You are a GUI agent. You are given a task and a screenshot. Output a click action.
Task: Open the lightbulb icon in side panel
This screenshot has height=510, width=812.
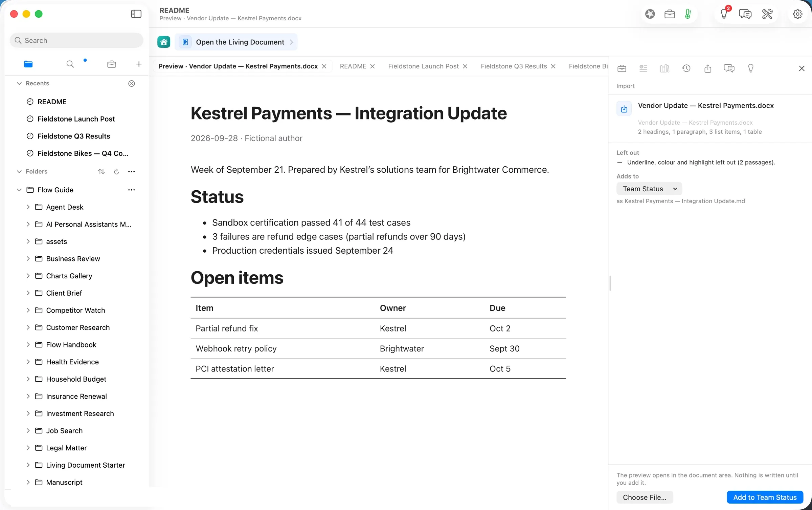[x=751, y=68]
